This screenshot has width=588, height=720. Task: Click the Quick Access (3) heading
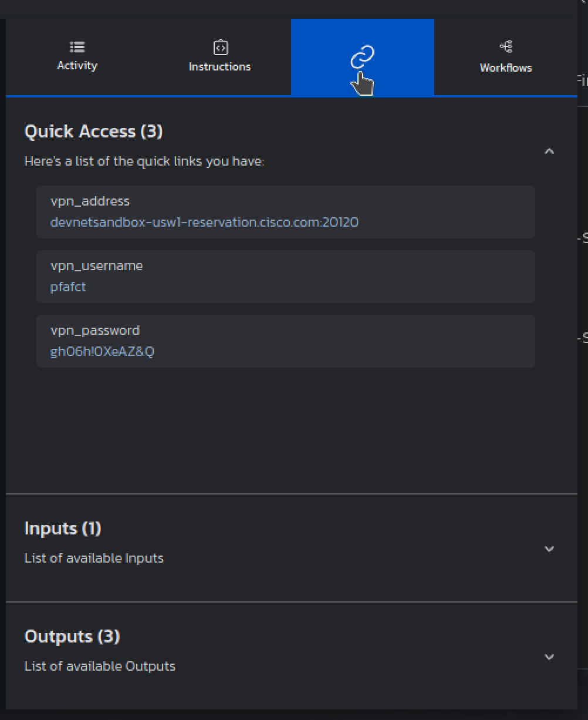pyautogui.click(x=93, y=132)
